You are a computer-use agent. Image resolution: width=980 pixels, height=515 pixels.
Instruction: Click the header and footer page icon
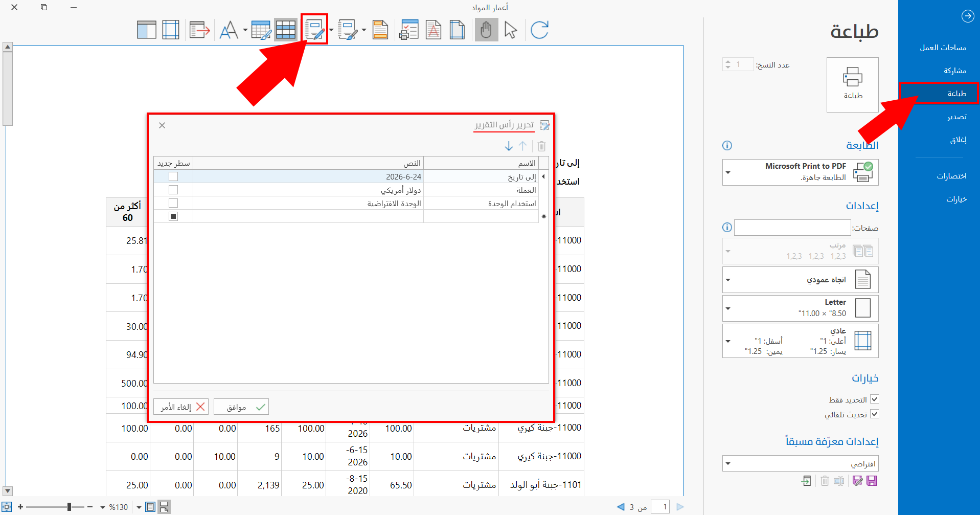pos(380,30)
